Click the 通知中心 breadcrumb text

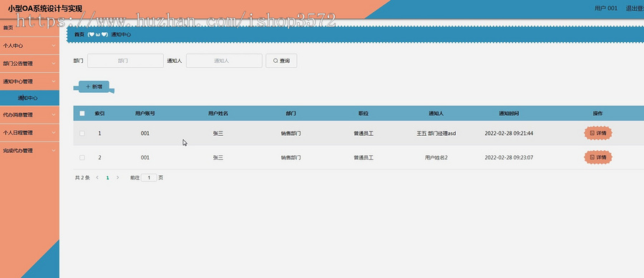[121, 34]
